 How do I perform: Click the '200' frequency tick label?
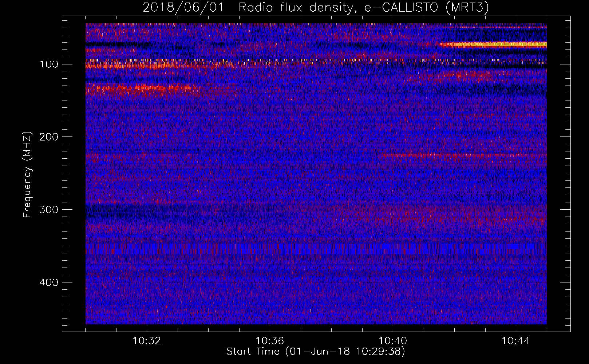(49, 137)
